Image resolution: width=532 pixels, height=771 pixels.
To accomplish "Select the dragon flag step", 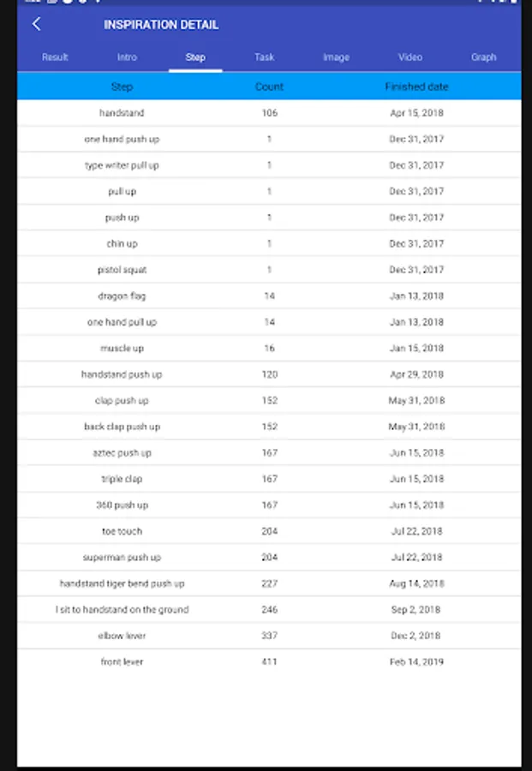I will pyautogui.click(x=122, y=296).
